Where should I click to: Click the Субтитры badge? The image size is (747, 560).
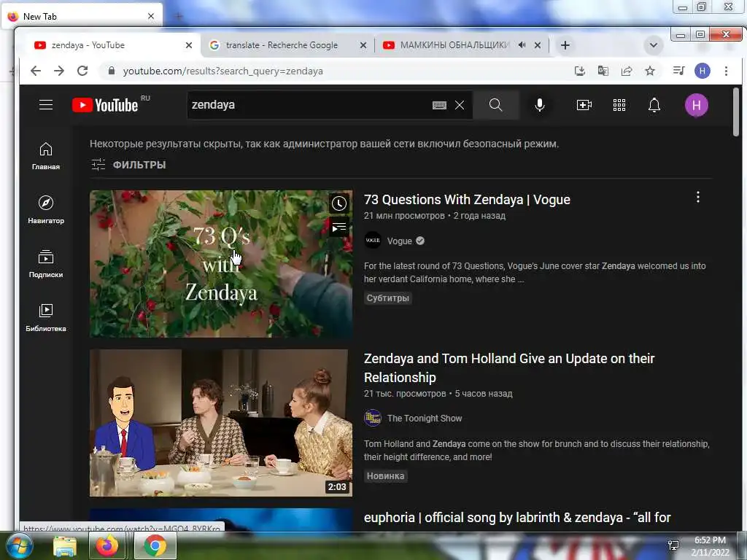[388, 298]
